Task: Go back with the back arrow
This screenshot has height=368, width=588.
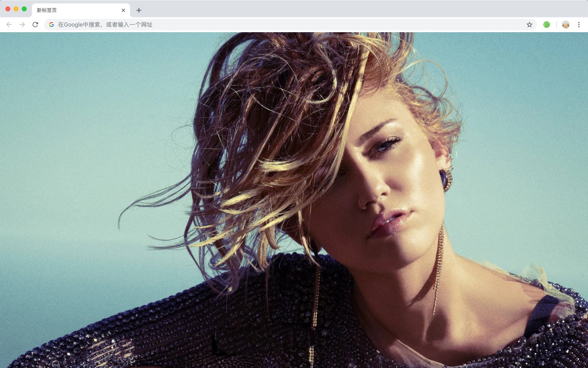Action: pos(9,24)
